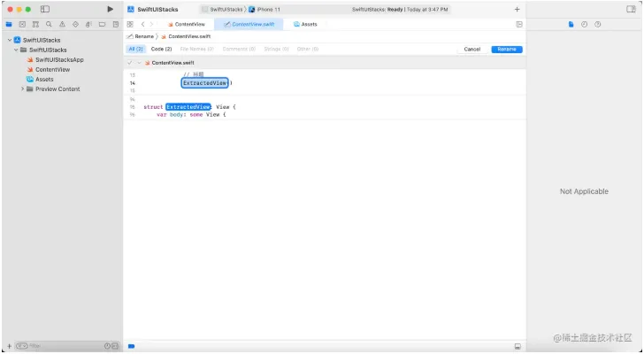Select the Quick Help inspector icon
The width and height of the screenshot is (644, 354).
598,24
